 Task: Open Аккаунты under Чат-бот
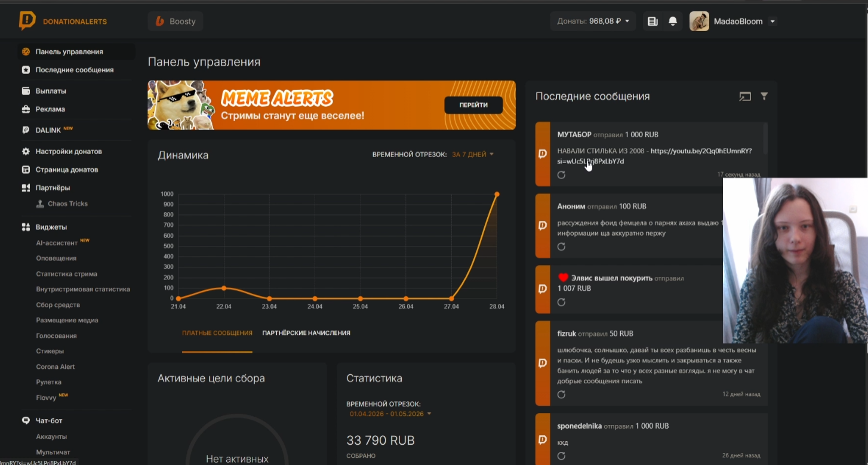point(51,437)
